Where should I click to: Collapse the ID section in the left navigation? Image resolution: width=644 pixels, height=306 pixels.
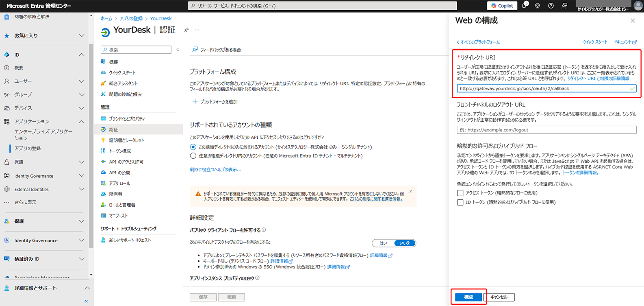point(82,55)
